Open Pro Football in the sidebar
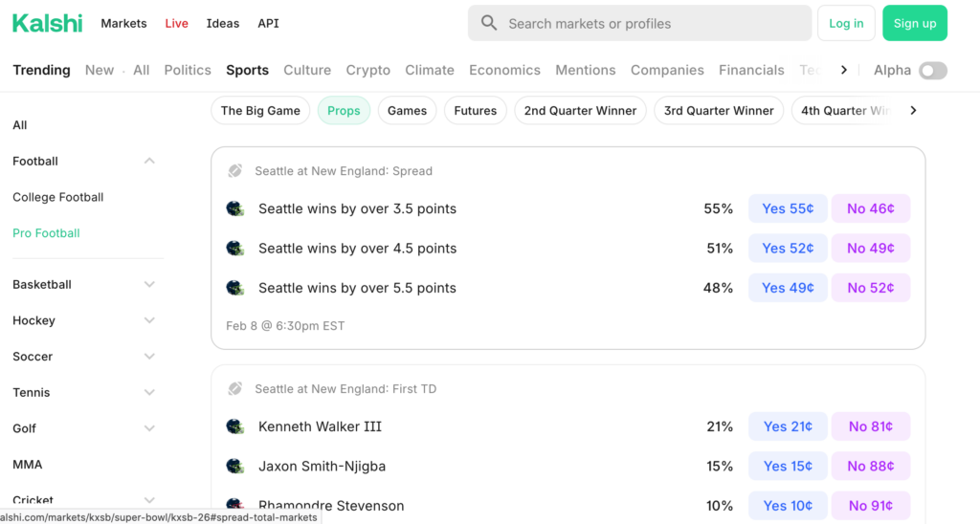The height and width of the screenshot is (524, 980). (x=46, y=233)
